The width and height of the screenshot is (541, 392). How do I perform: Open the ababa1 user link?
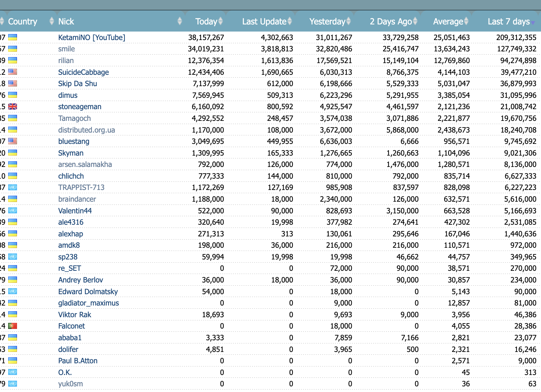(70, 337)
